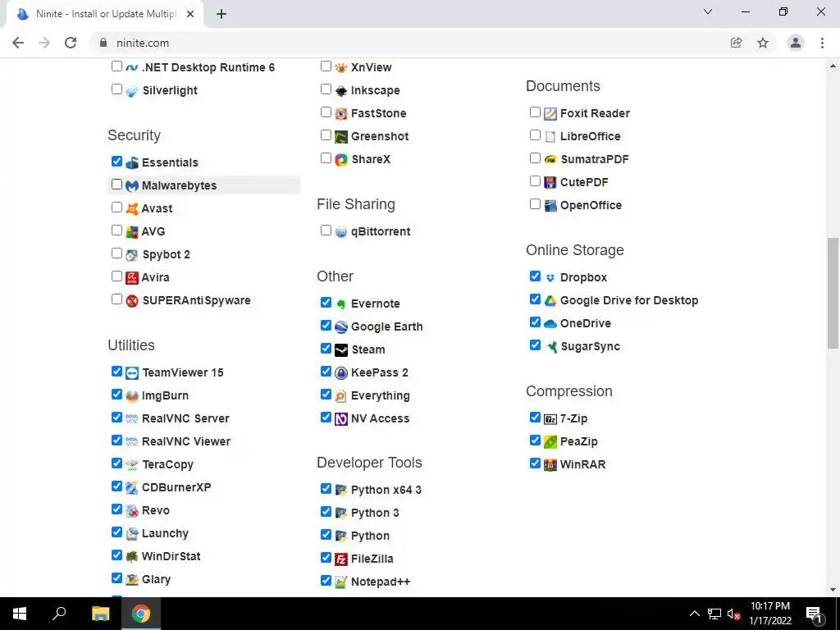Click the ImgBurn icon
Image resolution: width=840 pixels, height=630 pixels.
pyautogui.click(x=132, y=396)
